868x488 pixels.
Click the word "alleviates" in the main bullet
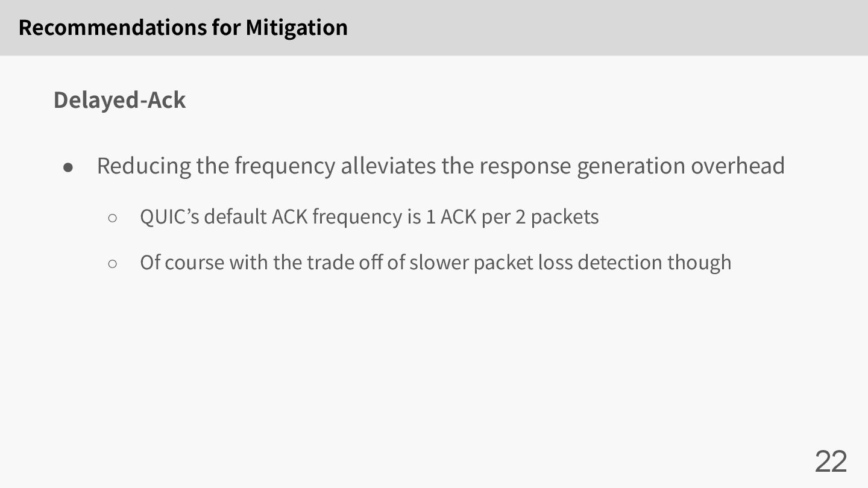[388, 166]
